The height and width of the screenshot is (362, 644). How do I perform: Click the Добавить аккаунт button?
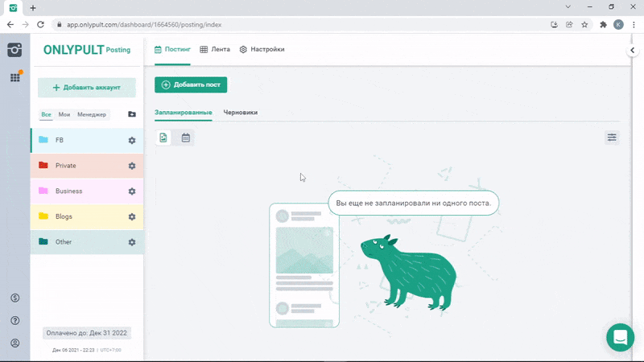pyautogui.click(x=86, y=87)
